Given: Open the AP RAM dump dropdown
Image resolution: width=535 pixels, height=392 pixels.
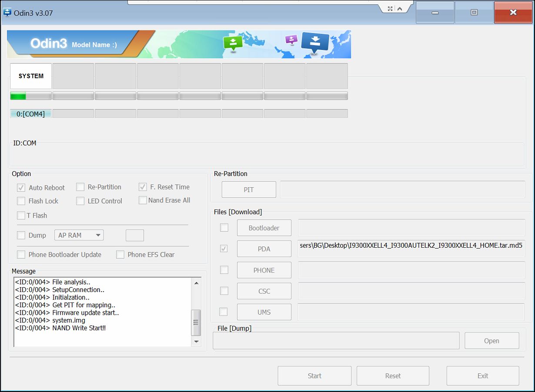Looking at the screenshot, I should tap(79, 235).
